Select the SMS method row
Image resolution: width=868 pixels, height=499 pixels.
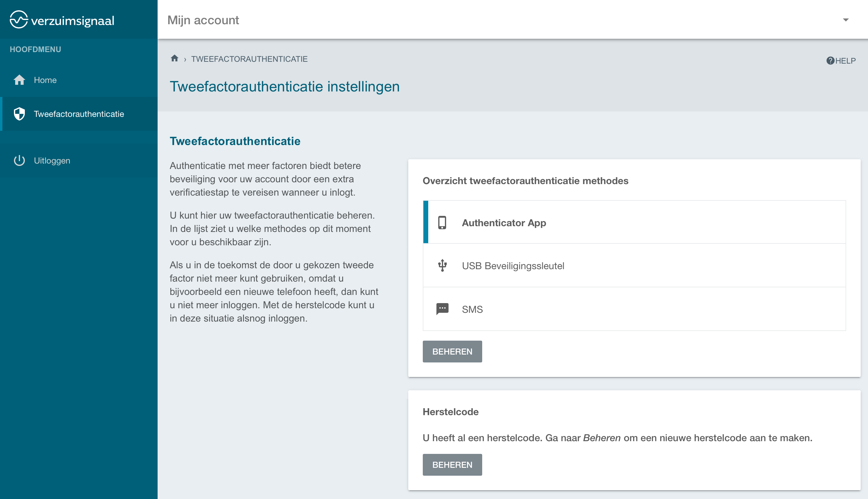point(634,309)
